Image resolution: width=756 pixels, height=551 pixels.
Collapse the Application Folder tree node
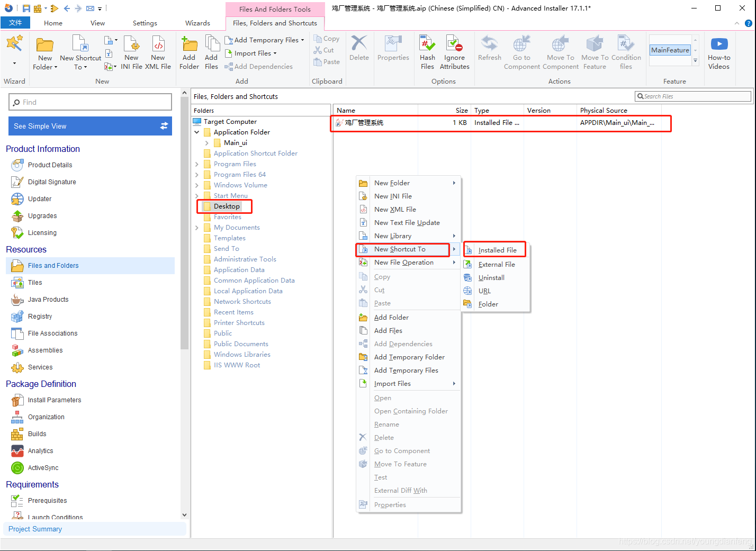197,132
